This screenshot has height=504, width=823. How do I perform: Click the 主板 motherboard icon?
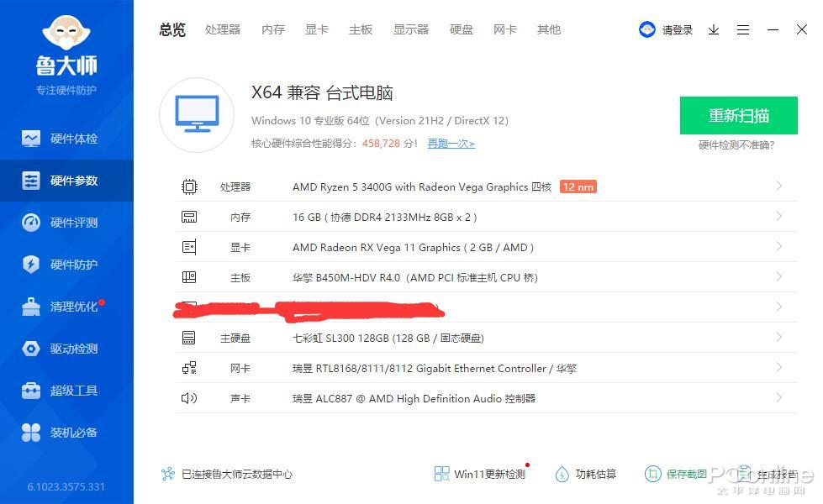(x=189, y=277)
